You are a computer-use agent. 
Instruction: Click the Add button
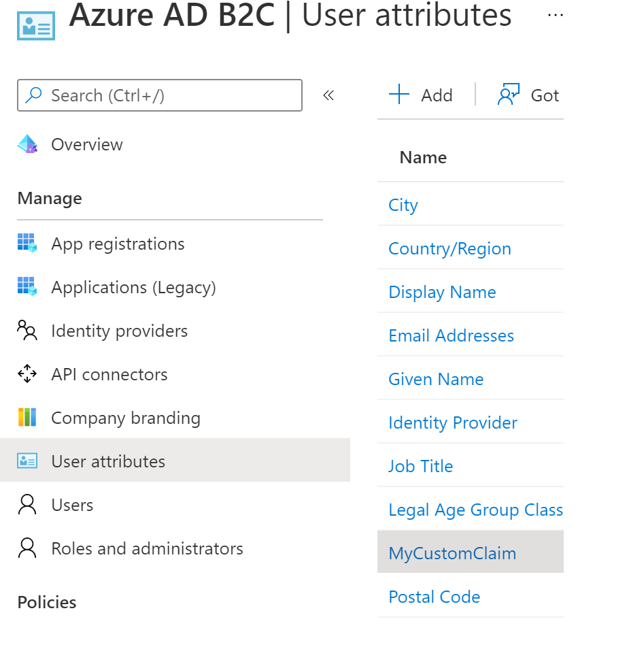(x=421, y=95)
